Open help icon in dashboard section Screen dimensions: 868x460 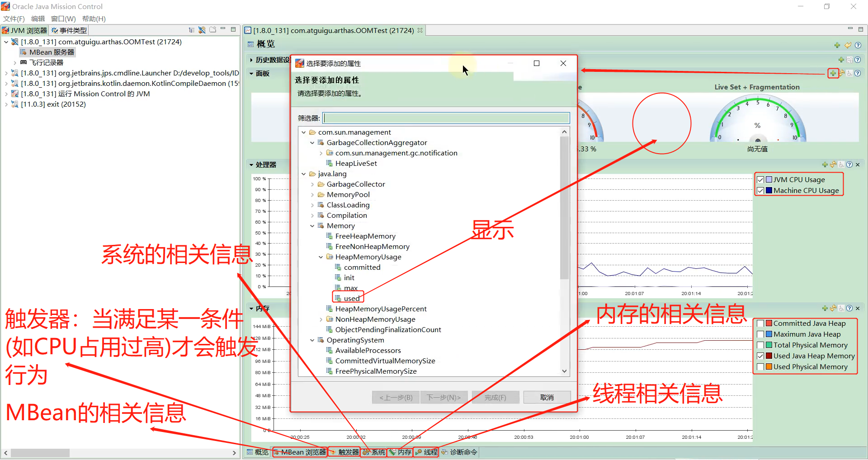[858, 73]
